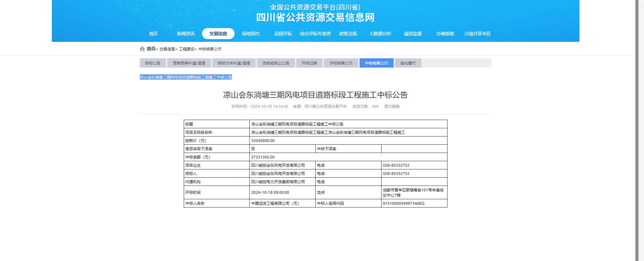This screenshot has height=261, width=644.
Task: Click bid opening time 2024-10-18 09:00:00
Action: click(270, 192)
